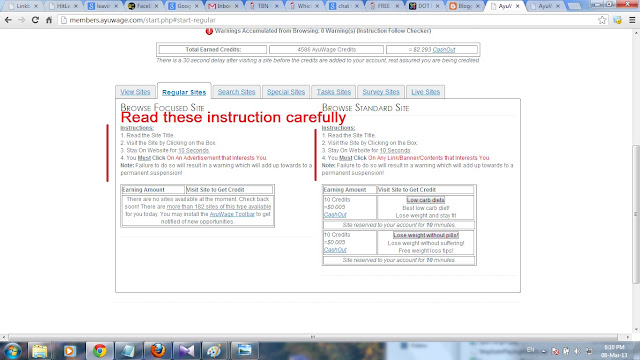The image size is (640, 360).
Task: Click the address bar URL field
Action: [327, 20]
